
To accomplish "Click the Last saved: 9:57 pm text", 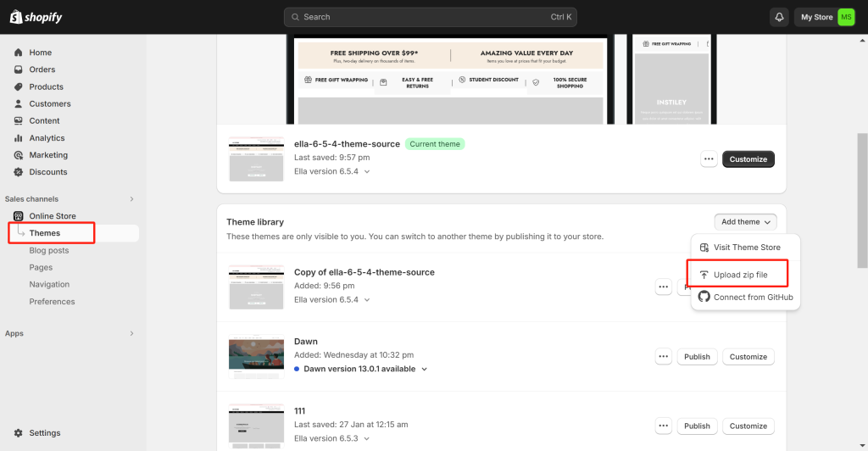I will click(331, 158).
